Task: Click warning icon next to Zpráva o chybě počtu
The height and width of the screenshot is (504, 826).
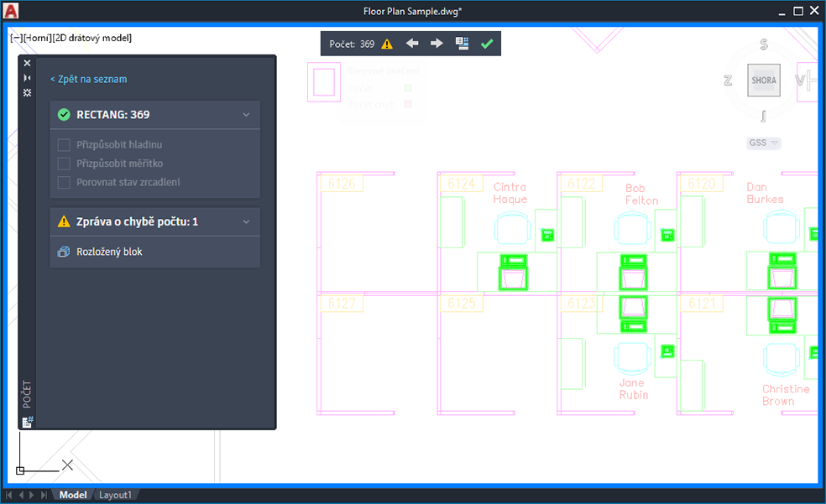Action: coord(64,221)
